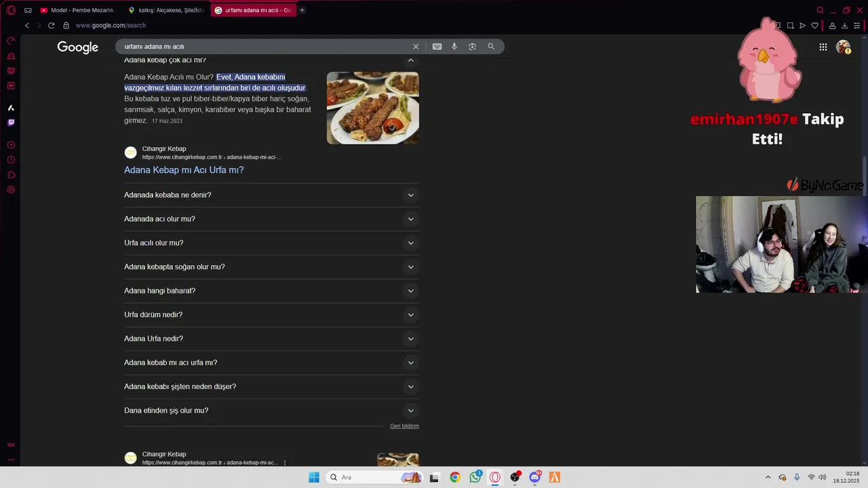
Task: Open history clock in sidebar
Action: click(11, 160)
